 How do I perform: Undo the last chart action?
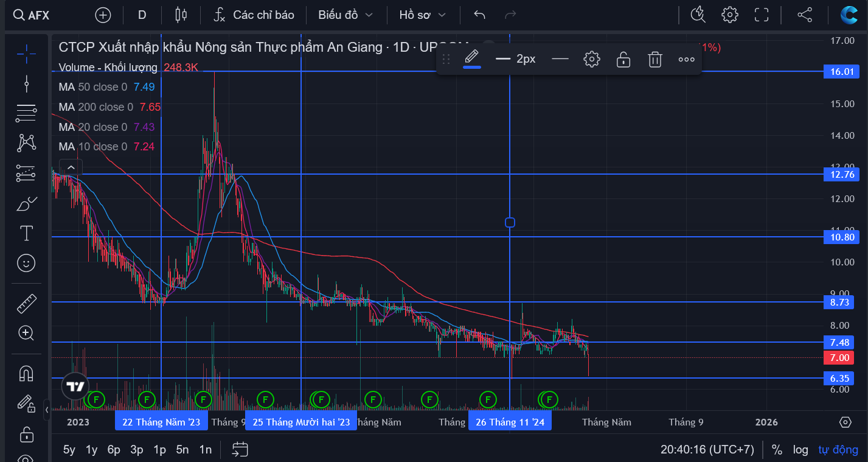480,15
